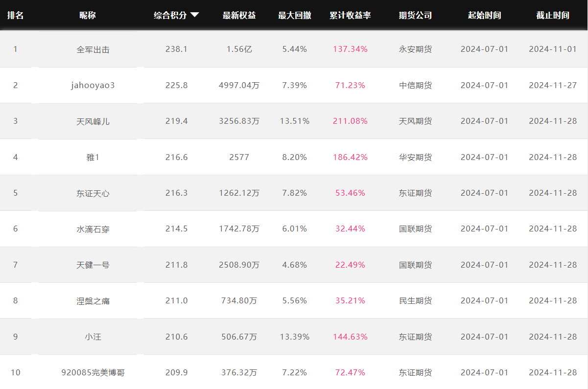The height and width of the screenshot is (389, 588).
Task: Click the 72.47% return rate
Action: (x=350, y=372)
